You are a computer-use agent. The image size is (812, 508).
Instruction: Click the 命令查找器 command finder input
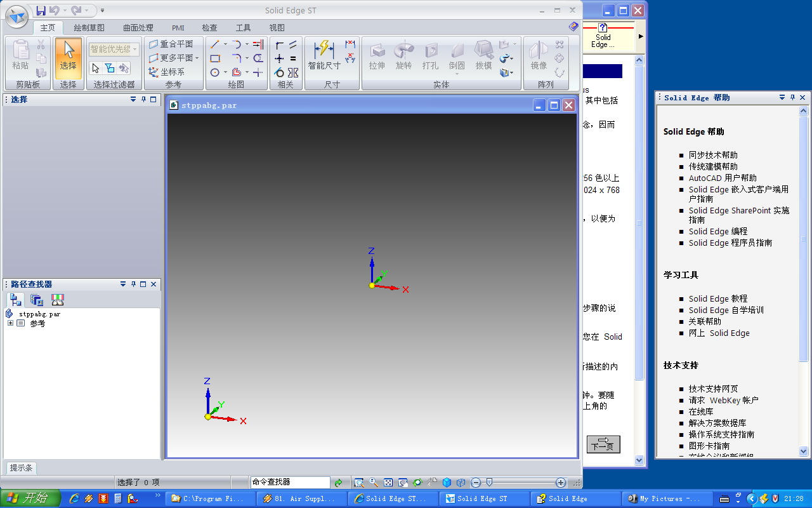[x=290, y=483]
